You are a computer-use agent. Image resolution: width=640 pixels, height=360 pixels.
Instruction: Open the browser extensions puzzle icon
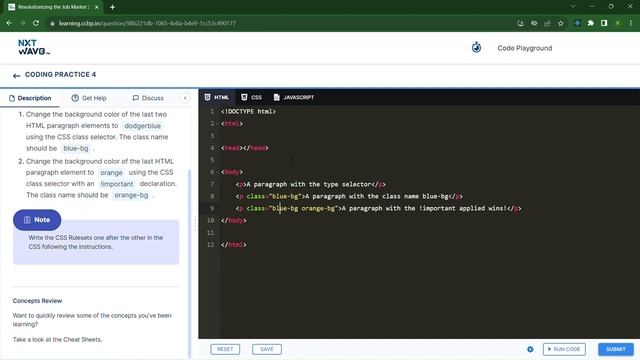tap(591, 23)
